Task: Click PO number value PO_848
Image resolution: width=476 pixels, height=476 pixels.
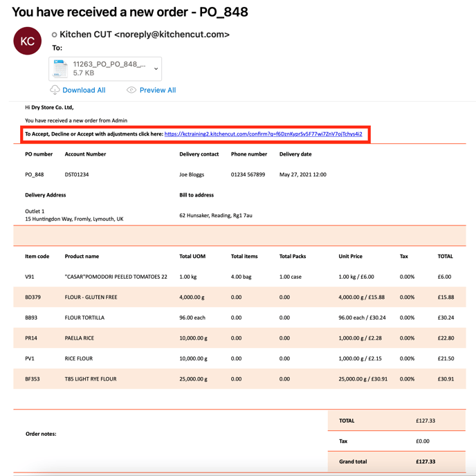Action: click(x=35, y=174)
